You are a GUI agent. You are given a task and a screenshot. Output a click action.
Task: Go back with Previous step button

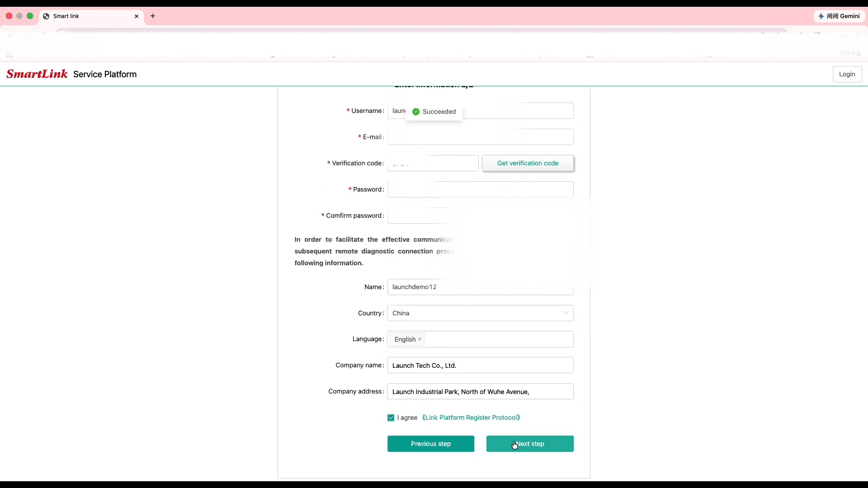pos(430,444)
